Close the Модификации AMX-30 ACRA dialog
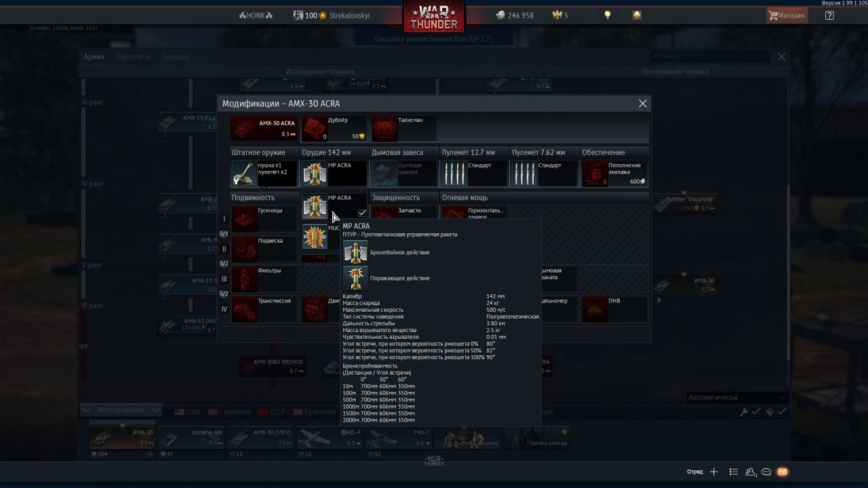 (x=643, y=104)
